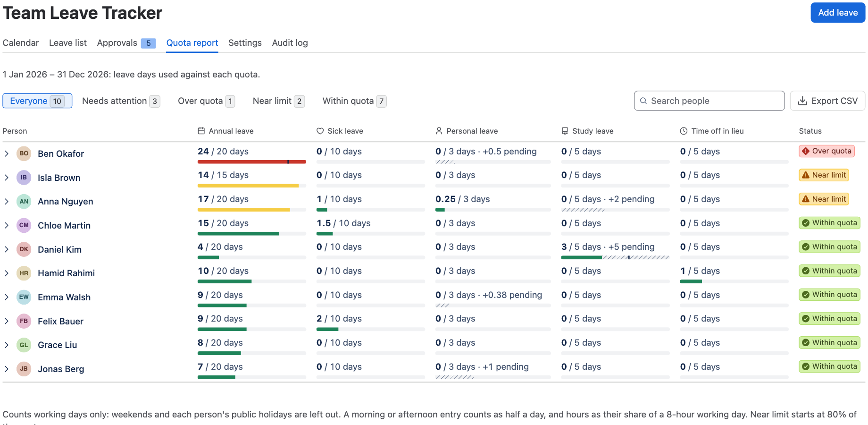868x425 pixels.
Task: Click the download icon in Export CSV
Action: point(802,101)
